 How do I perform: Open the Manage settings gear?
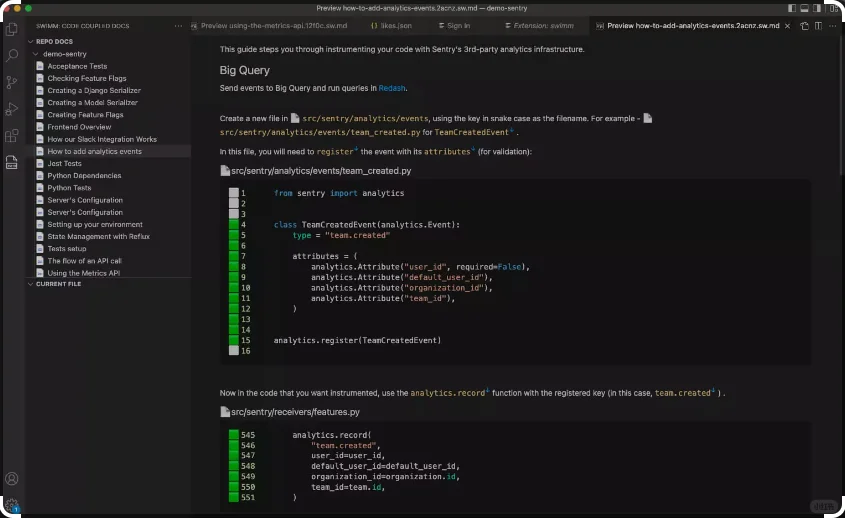pyautogui.click(x=11, y=505)
